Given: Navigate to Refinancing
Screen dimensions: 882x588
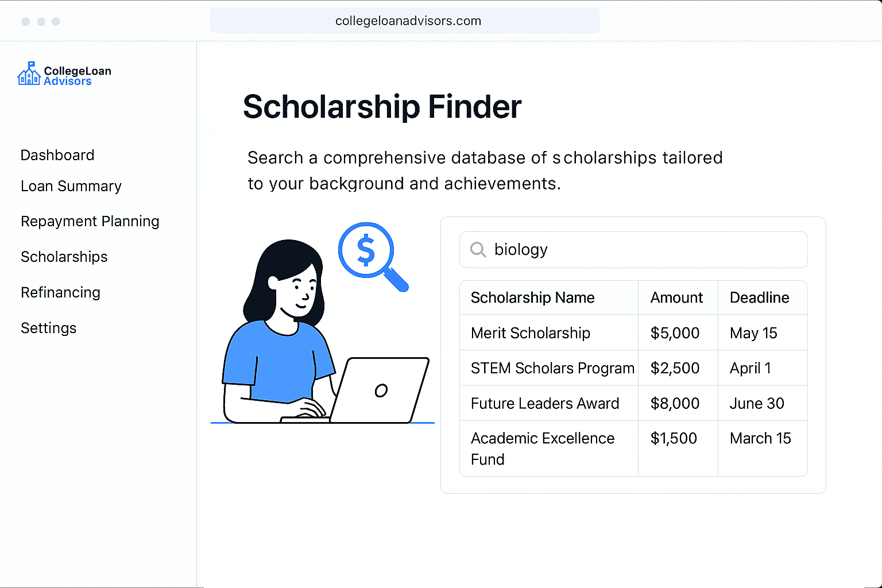Looking at the screenshot, I should coord(60,292).
